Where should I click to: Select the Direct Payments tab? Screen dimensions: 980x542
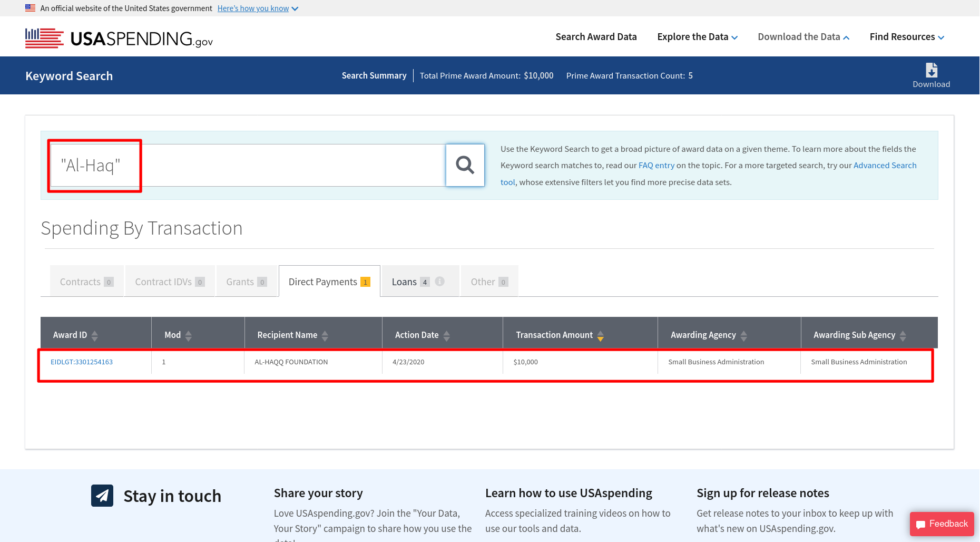(329, 282)
